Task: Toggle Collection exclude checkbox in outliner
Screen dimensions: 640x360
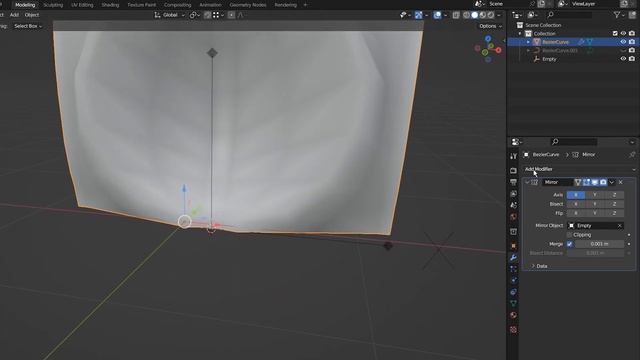Action: [x=615, y=33]
